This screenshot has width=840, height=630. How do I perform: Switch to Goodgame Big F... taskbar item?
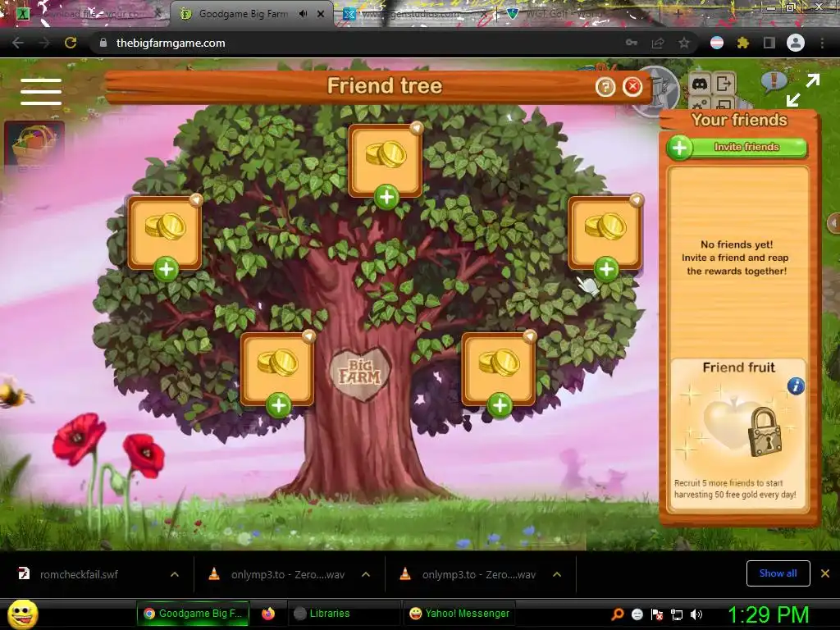coord(193,614)
